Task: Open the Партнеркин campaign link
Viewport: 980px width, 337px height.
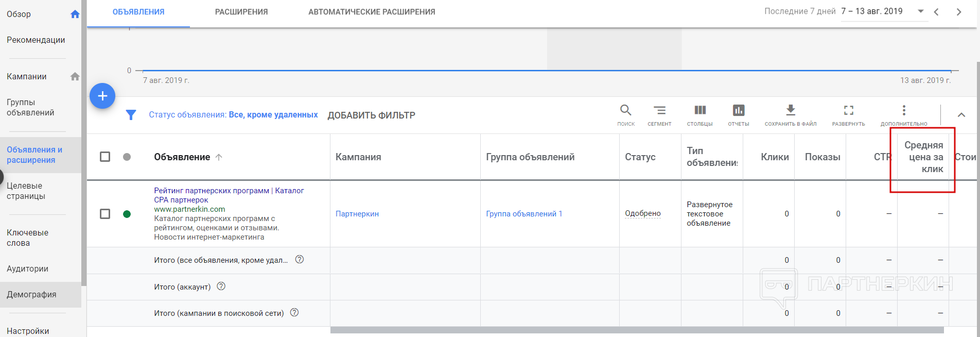Action: click(357, 214)
